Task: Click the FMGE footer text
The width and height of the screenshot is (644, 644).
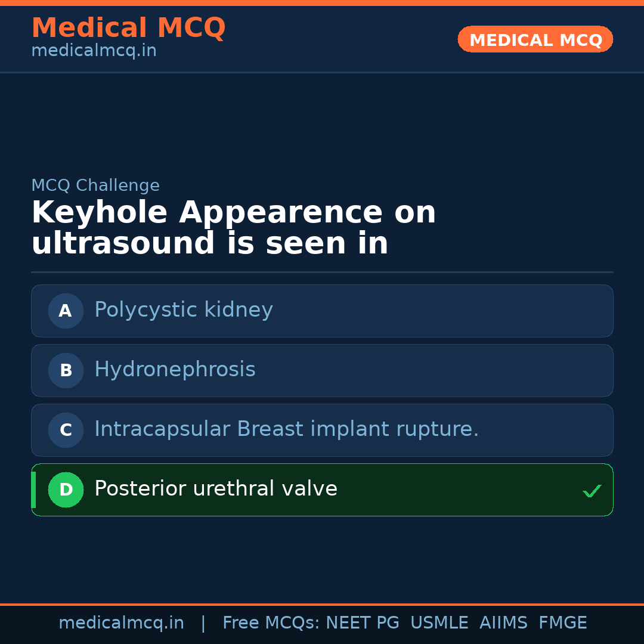Action: point(562,623)
